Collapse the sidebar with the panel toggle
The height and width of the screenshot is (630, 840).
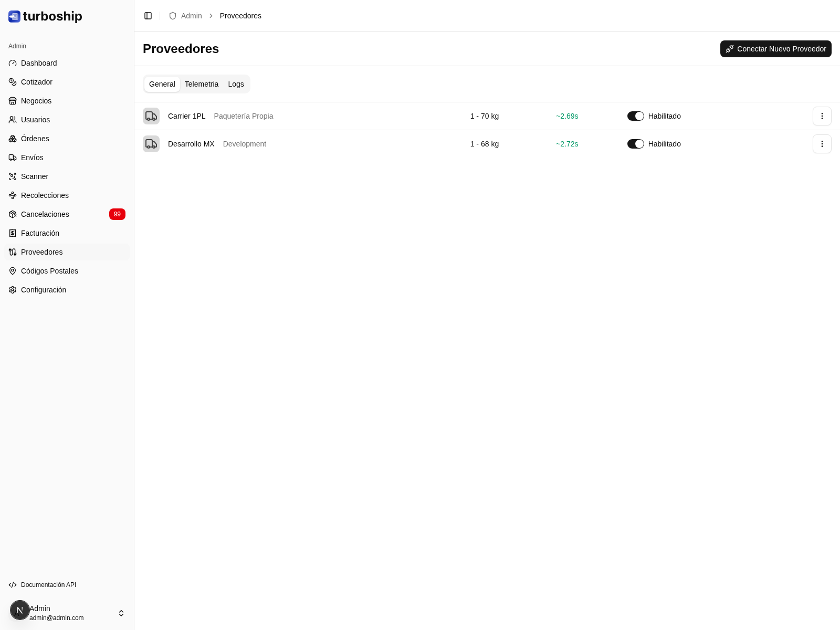point(148,16)
